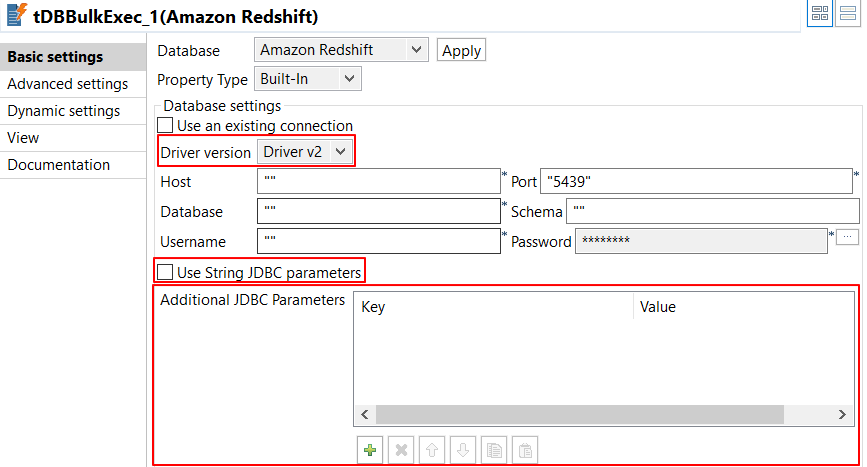
Task: Click the JDBC table horizontal scrollbar
Action: (600, 414)
